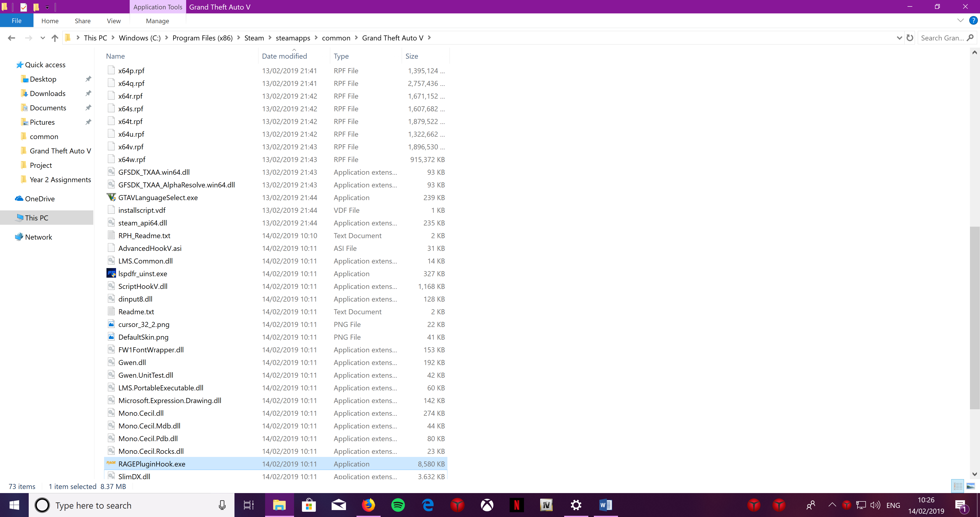This screenshot has width=980, height=517.
Task: Click the Up directory arrow icon
Action: [55, 38]
